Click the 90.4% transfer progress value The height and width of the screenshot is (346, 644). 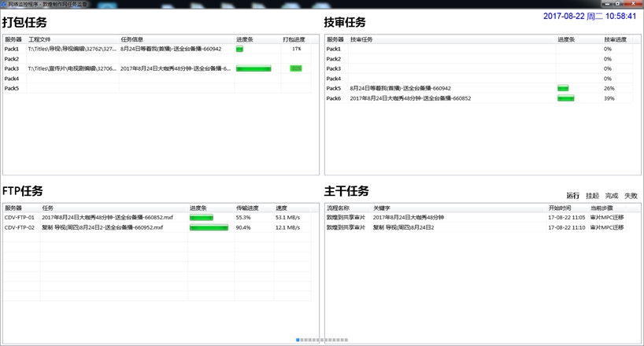coord(243,227)
